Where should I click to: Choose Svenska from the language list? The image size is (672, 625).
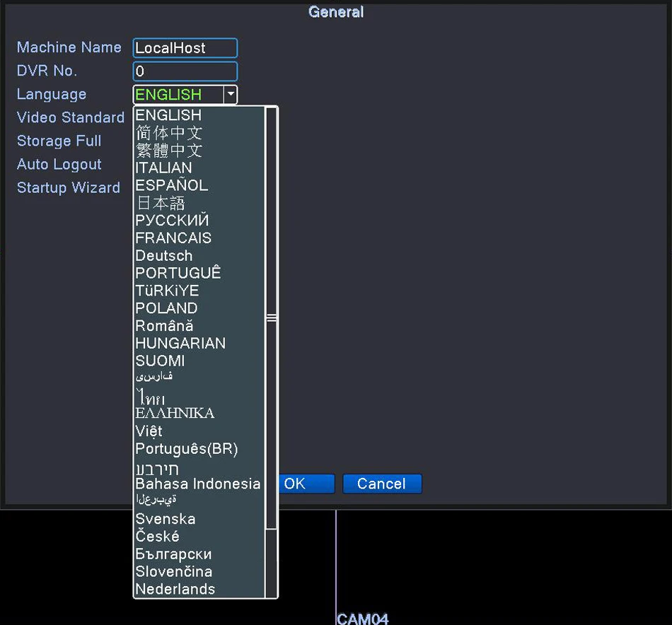(199, 519)
